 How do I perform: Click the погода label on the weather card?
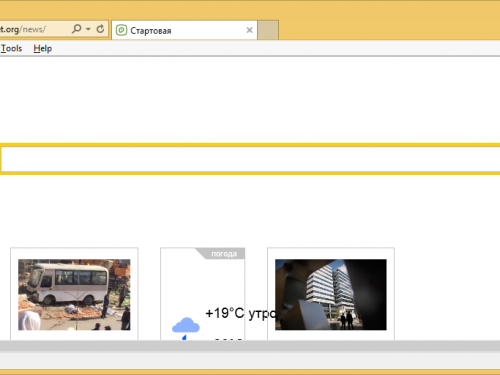pyautogui.click(x=224, y=254)
